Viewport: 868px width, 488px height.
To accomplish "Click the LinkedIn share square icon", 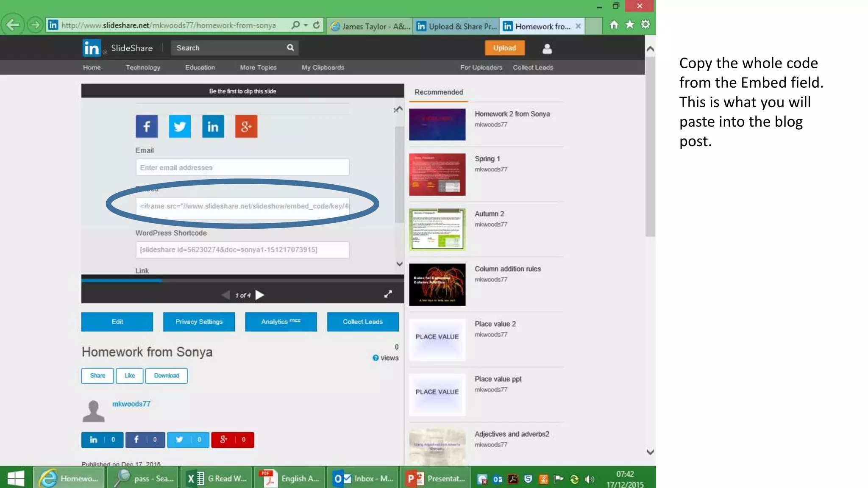I will [x=213, y=126].
